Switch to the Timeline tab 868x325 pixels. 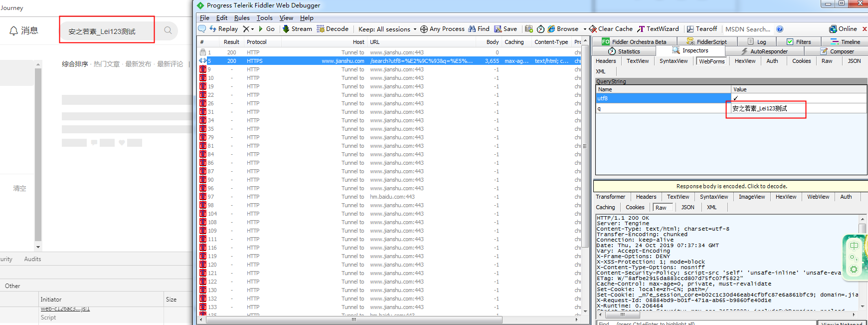[x=845, y=41]
